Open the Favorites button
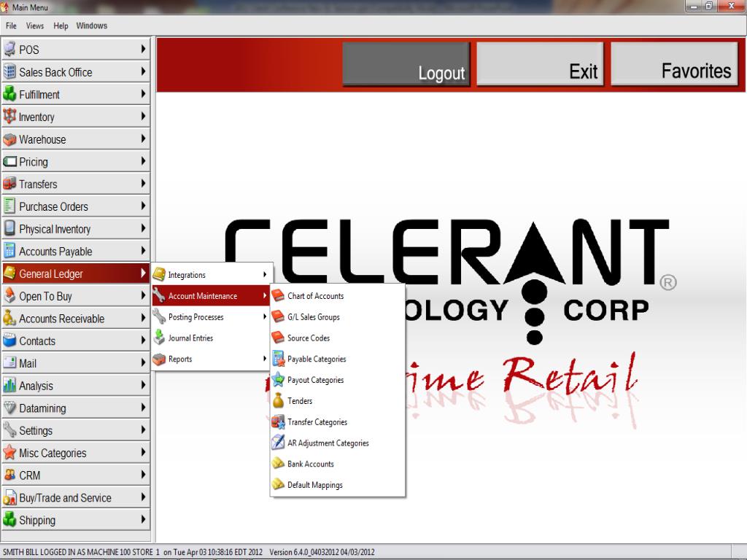The height and width of the screenshot is (560, 747). (x=675, y=64)
